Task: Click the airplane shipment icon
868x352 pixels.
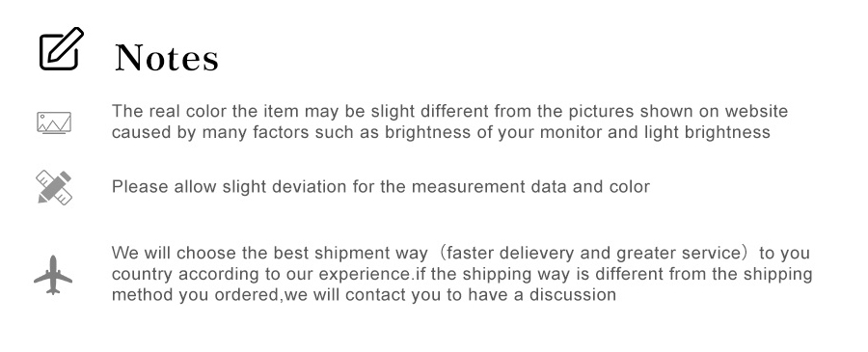Action: coord(53,275)
